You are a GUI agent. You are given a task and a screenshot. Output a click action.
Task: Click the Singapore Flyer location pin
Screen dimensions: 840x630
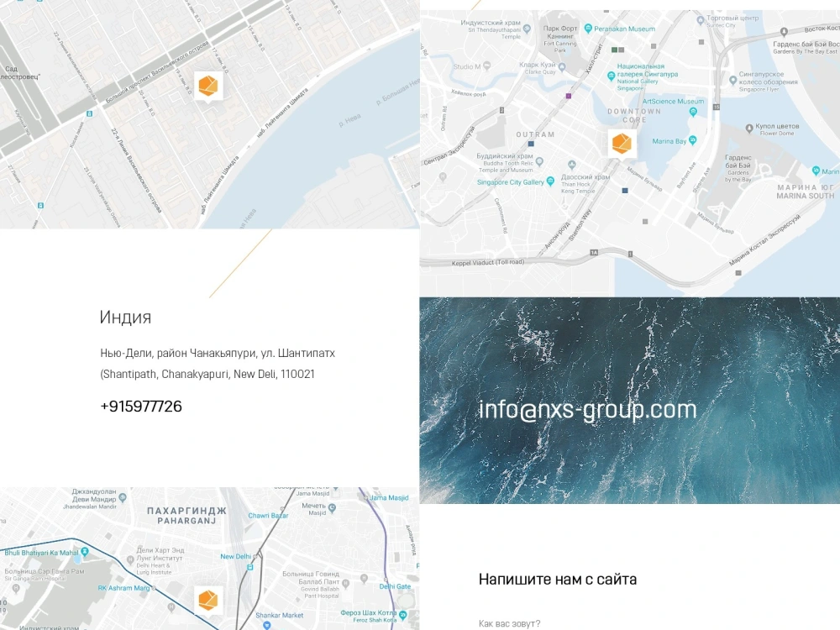point(732,81)
